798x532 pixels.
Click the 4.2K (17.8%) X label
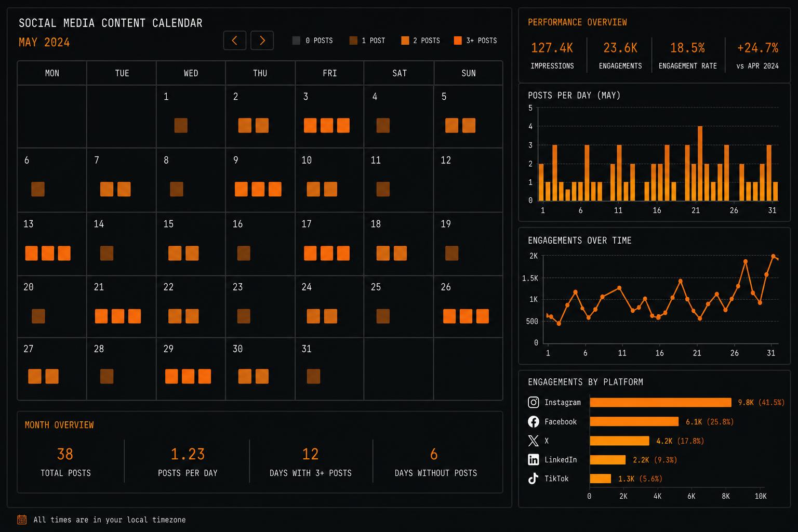click(x=680, y=441)
